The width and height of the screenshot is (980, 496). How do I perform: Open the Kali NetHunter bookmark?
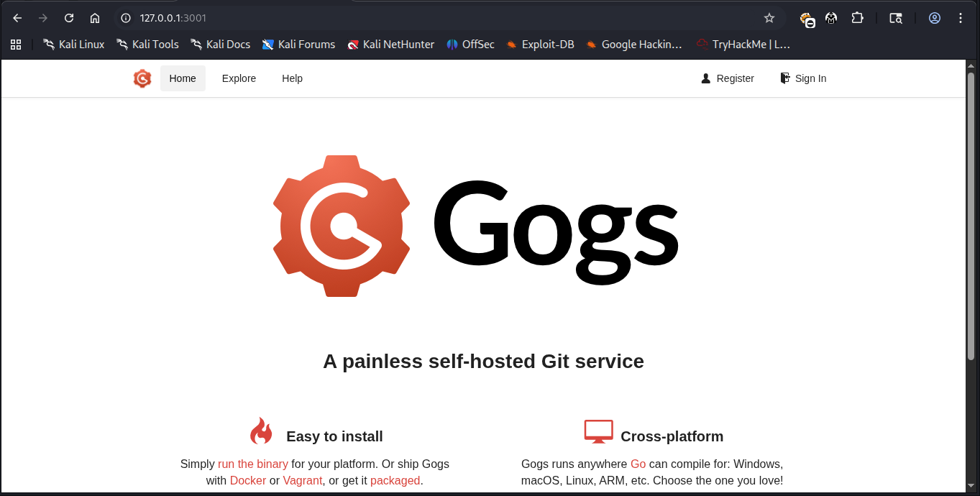(x=390, y=44)
